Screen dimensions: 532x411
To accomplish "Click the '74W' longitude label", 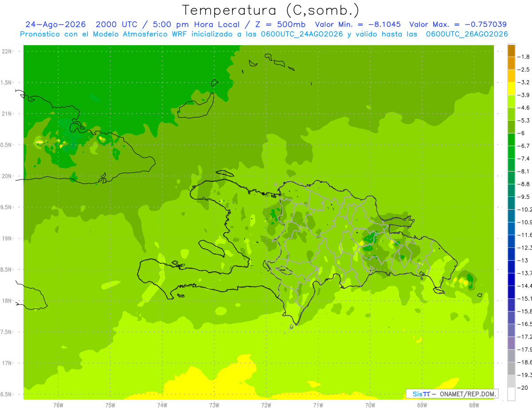I will click(x=162, y=405).
